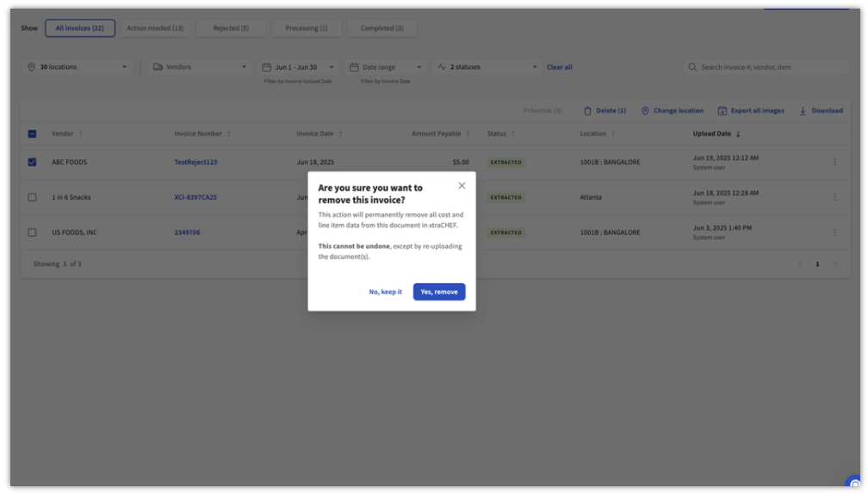Click the Vendor column sort arrow
This screenshot has width=868, height=494.
click(x=81, y=134)
